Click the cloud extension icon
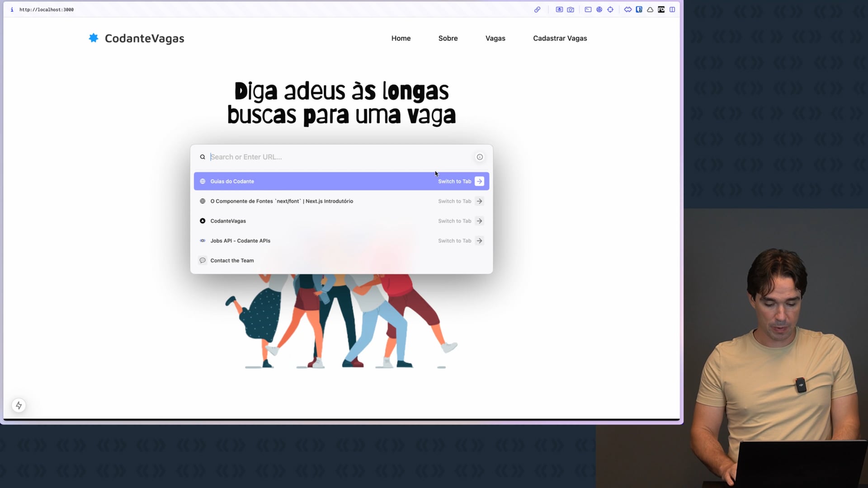 click(650, 9)
